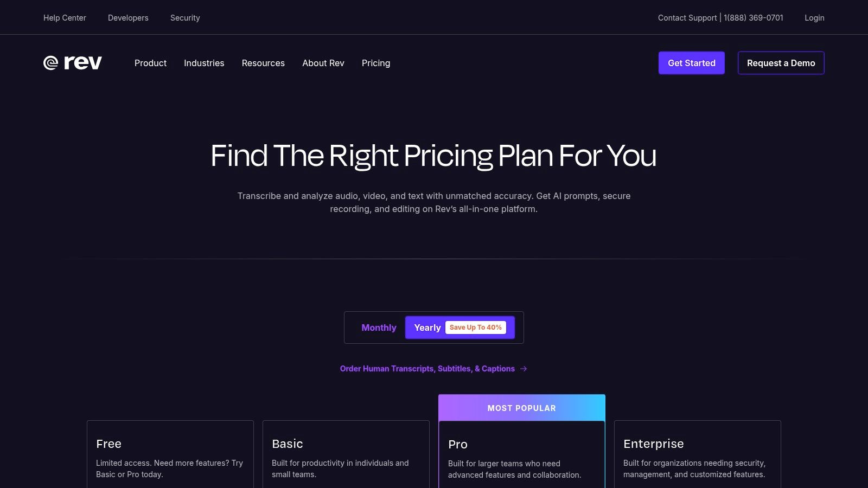Image resolution: width=868 pixels, height=488 pixels.
Task: Click the Rev logo
Action: pyautogui.click(x=73, y=63)
